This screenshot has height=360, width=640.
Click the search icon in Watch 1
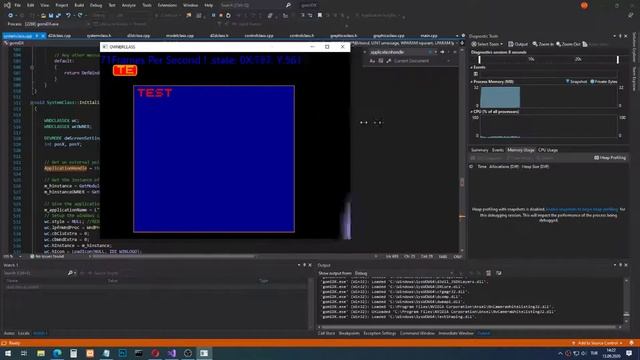click(x=70, y=273)
